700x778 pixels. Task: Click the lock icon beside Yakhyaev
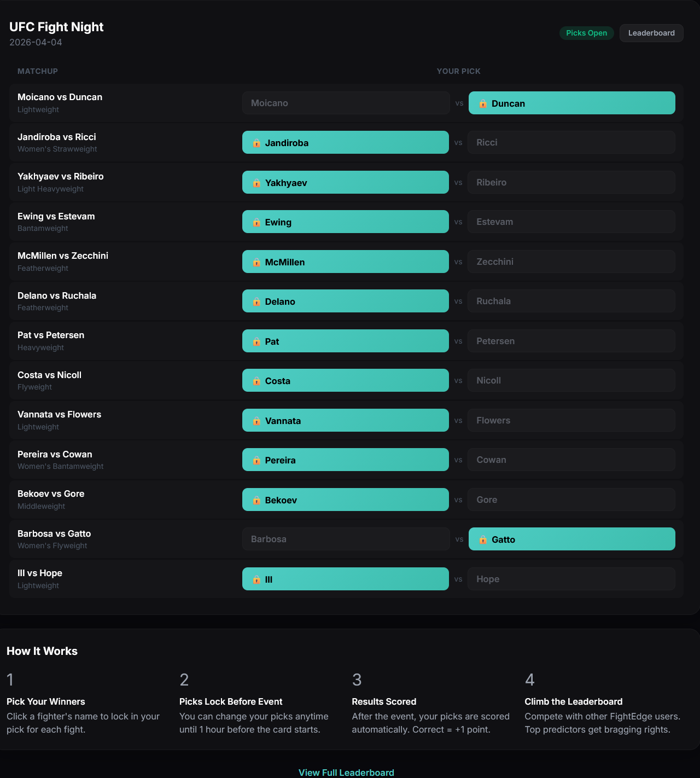[x=256, y=183]
